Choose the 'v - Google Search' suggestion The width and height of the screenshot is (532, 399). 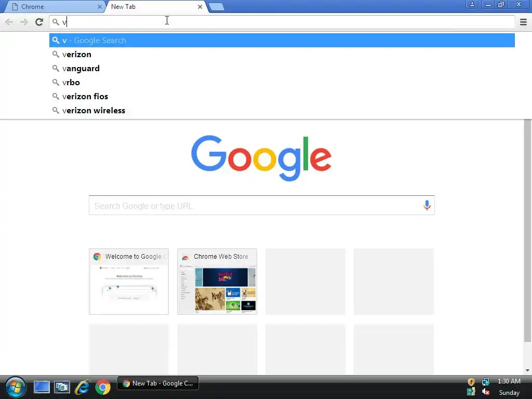tap(282, 41)
